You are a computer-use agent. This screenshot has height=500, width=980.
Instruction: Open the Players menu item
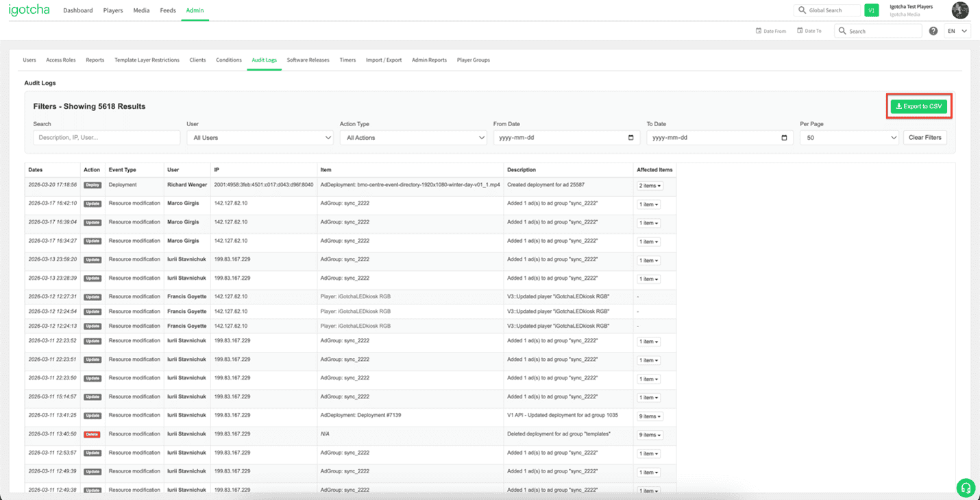[x=112, y=10]
